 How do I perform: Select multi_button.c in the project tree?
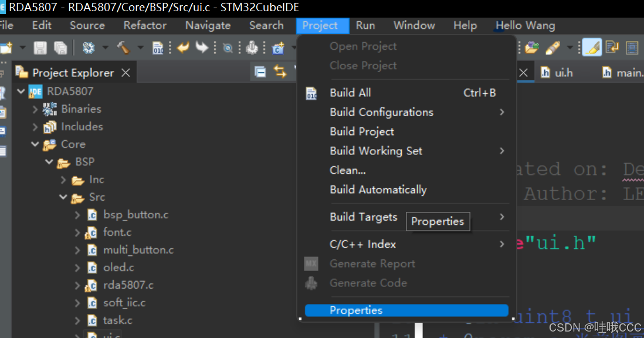[x=138, y=250]
